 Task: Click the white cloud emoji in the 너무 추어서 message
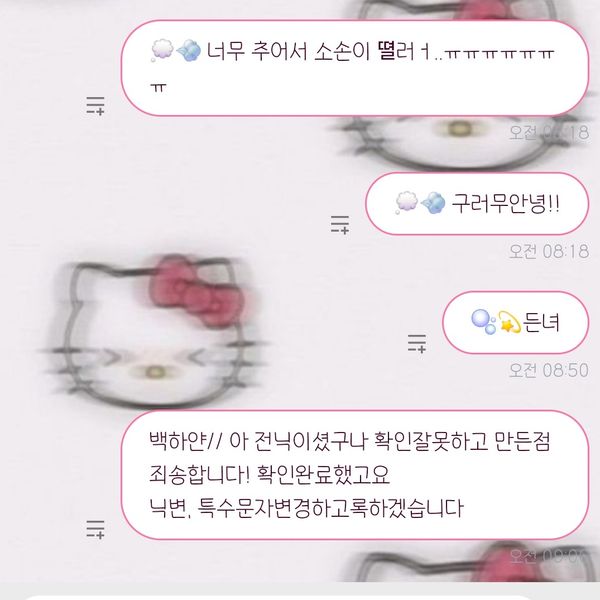(163, 50)
